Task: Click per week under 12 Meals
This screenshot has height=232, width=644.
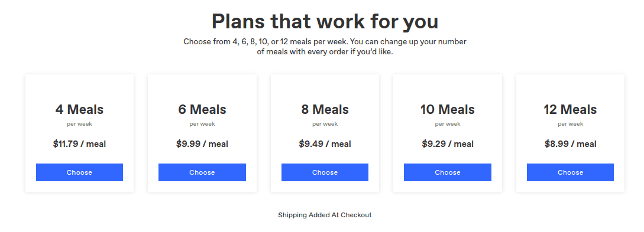Action: coord(570,124)
